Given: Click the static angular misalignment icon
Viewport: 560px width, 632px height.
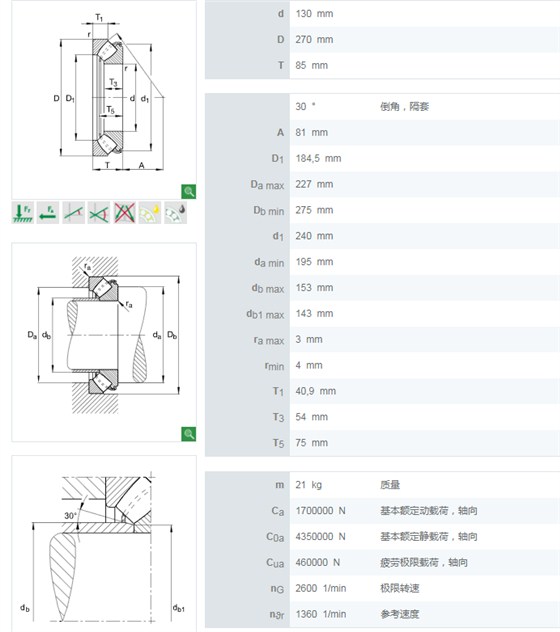Looking at the screenshot, I should pos(73,212).
